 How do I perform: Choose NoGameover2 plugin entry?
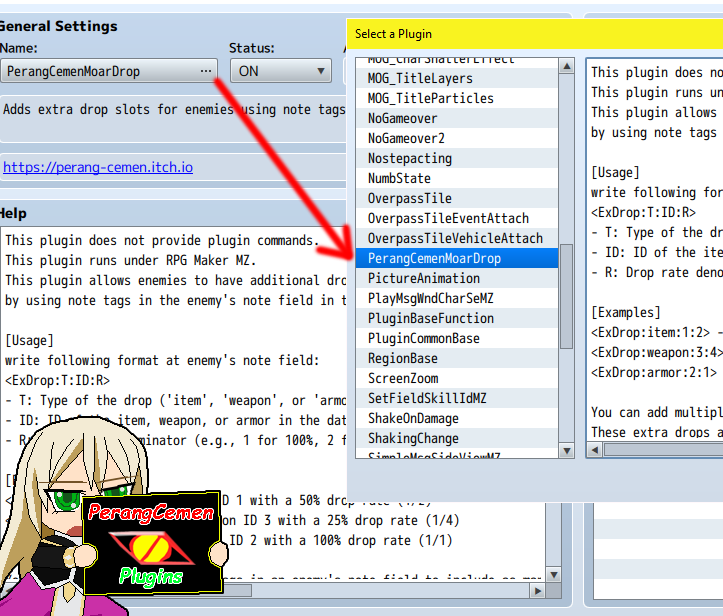point(456,138)
